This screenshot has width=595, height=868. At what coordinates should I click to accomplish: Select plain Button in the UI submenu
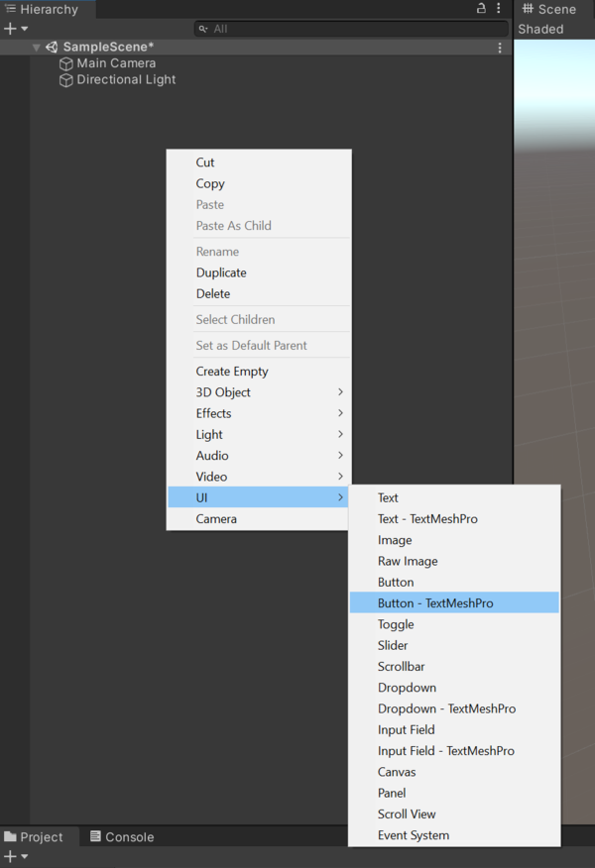point(454,582)
